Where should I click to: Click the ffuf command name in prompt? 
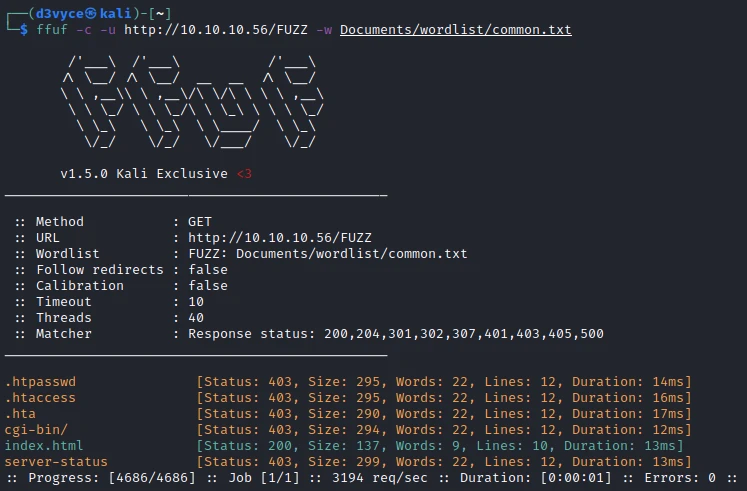pos(52,30)
